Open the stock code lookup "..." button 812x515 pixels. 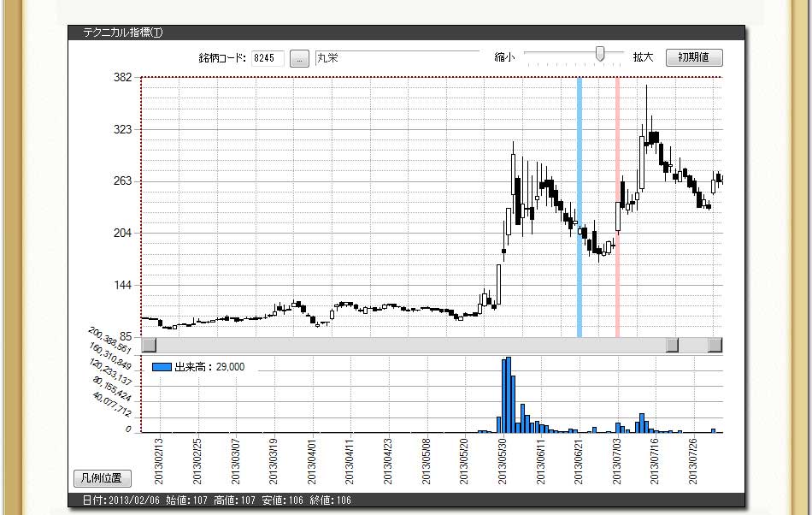[299, 58]
